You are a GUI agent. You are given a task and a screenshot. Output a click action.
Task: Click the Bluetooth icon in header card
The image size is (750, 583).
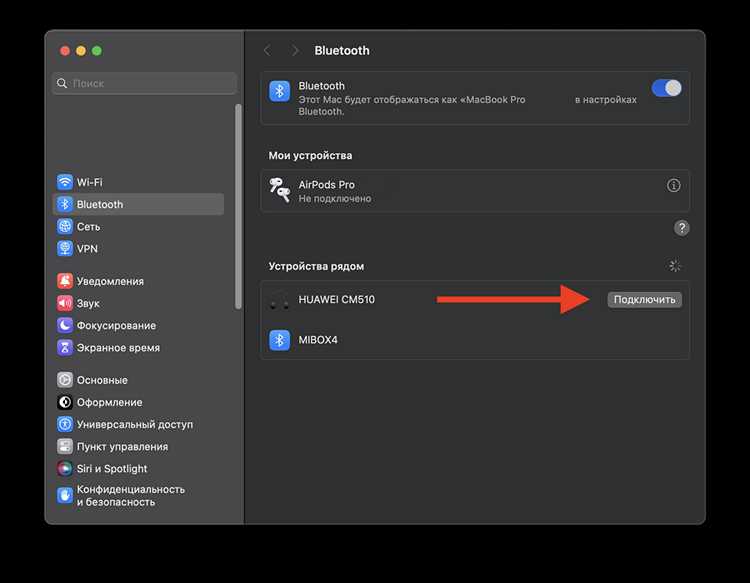tap(279, 91)
